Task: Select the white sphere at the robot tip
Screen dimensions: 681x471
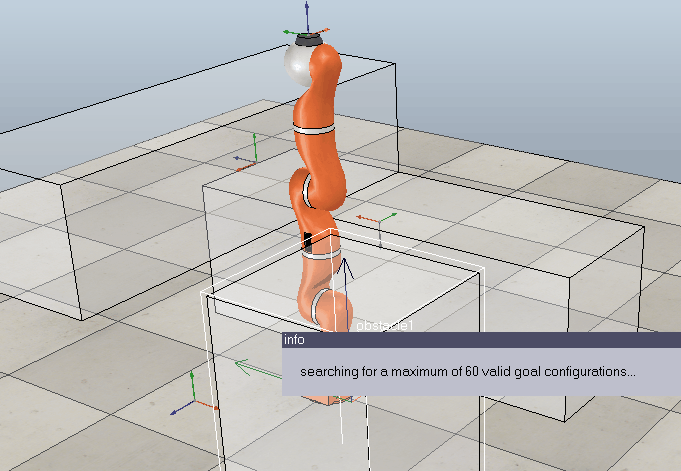Action: [298, 66]
